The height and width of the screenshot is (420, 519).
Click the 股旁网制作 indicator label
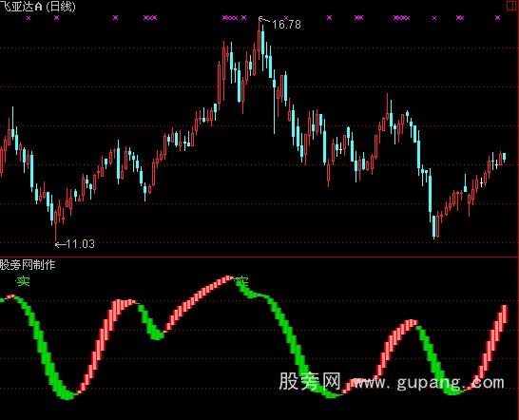coord(28,265)
